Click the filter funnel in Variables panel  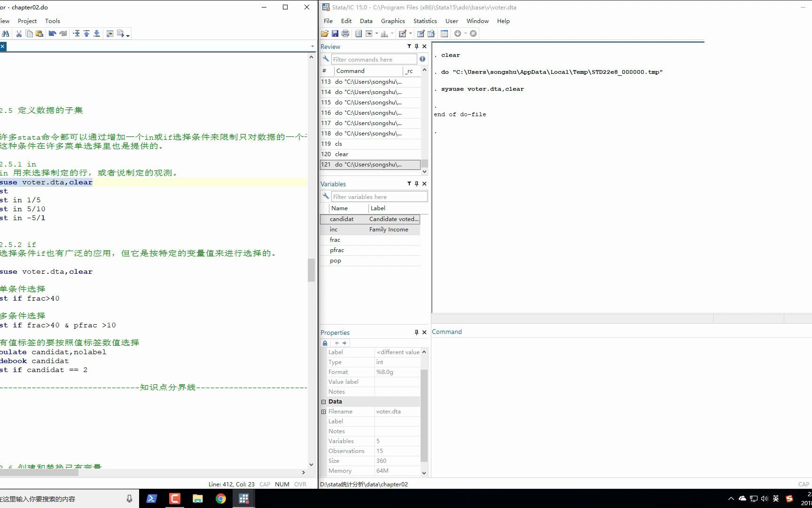(x=409, y=183)
